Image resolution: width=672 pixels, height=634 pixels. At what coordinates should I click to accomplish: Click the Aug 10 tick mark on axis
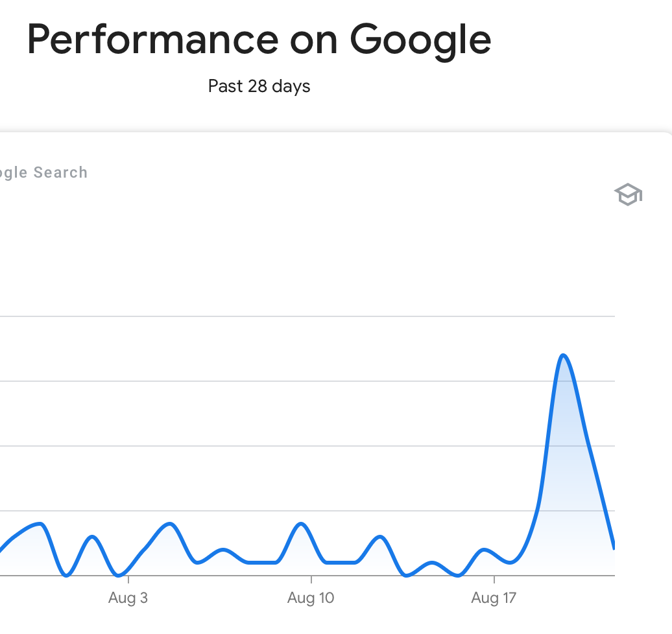coord(311,580)
